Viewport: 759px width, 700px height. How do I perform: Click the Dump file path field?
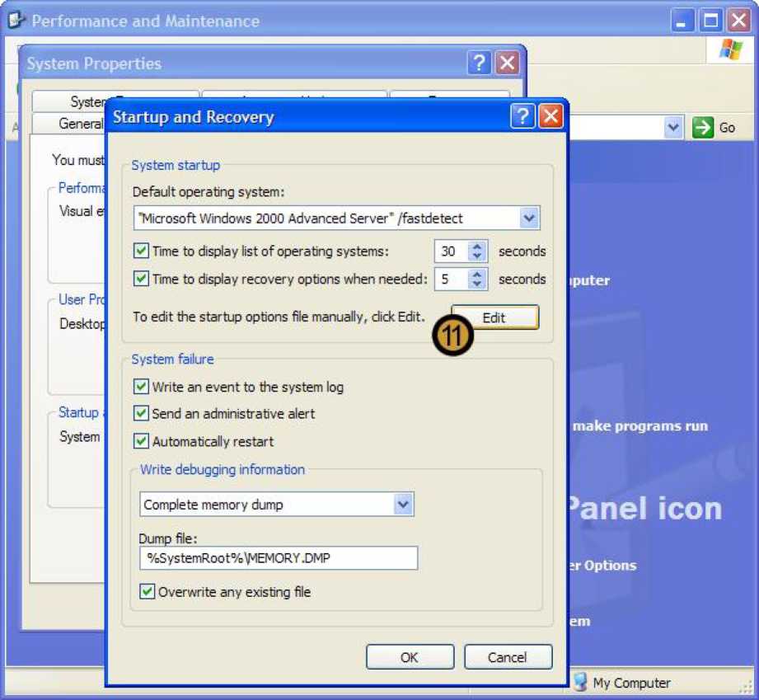279,558
